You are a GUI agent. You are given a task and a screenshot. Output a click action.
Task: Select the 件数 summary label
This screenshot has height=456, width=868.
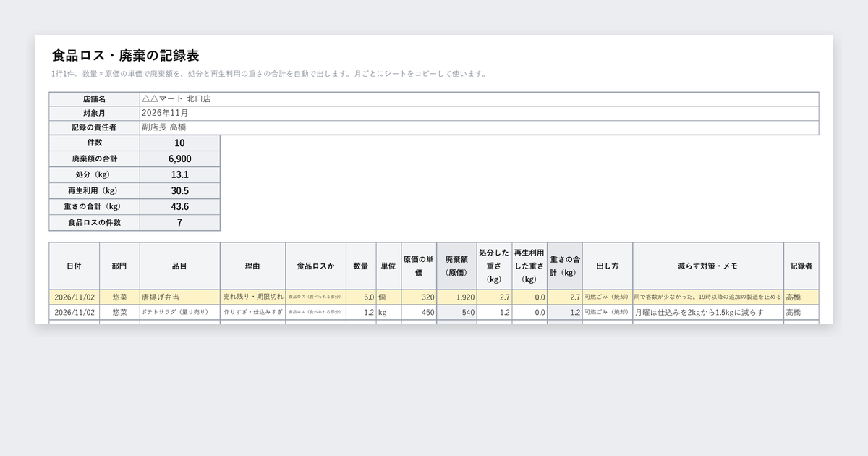(x=94, y=143)
